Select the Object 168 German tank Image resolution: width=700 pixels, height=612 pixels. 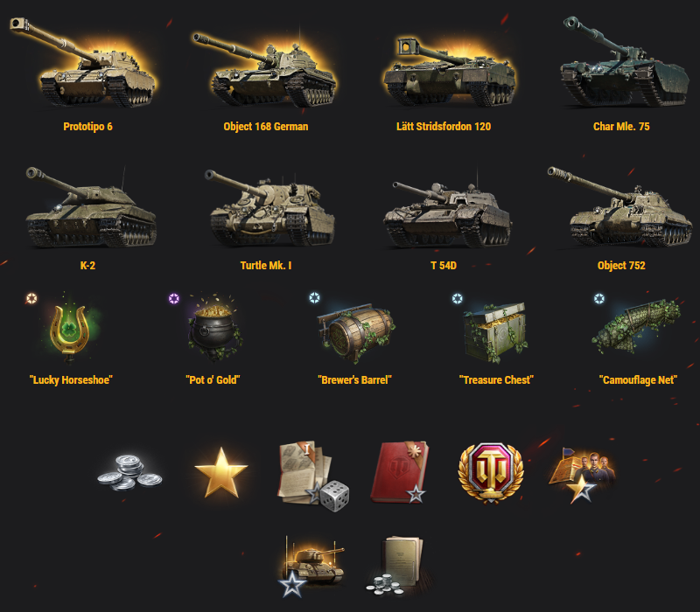(265, 70)
